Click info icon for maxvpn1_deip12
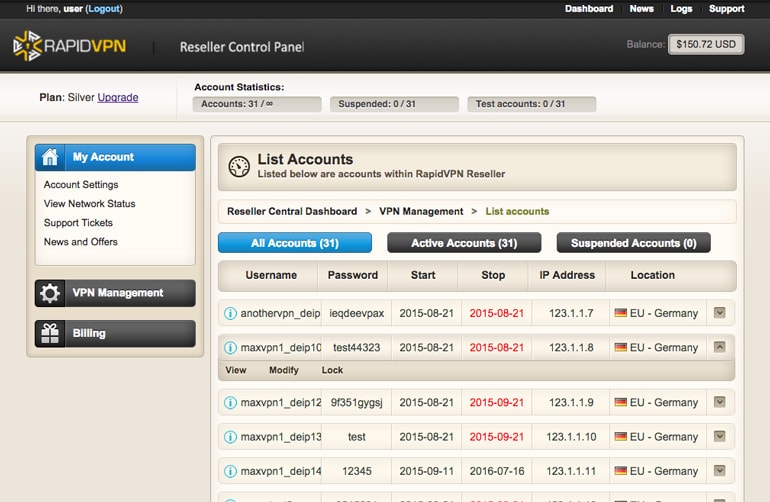770x502 pixels. point(230,403)
